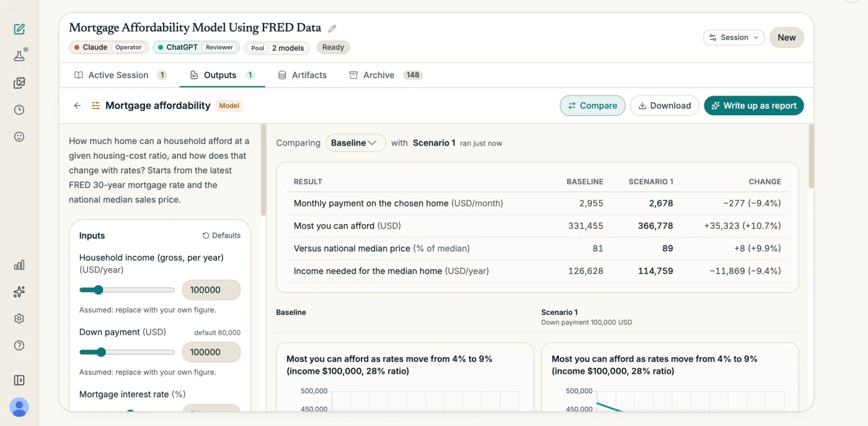Open the bar chart icon in the sidebar

(19, 265)
